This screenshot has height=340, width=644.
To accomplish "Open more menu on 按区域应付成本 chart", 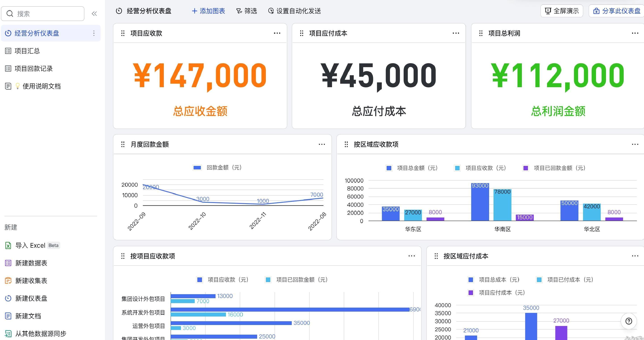I will [635, 256].
